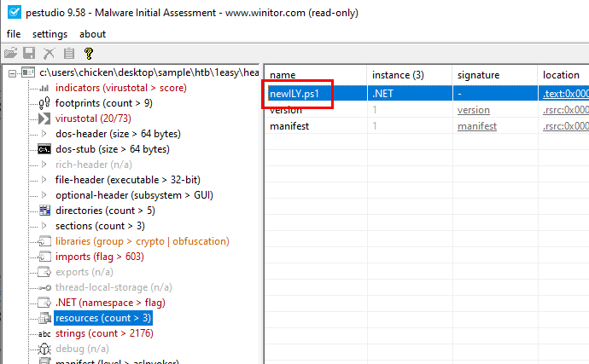Click the footprints icon
The image size is (589, 364).
point(44,103)
